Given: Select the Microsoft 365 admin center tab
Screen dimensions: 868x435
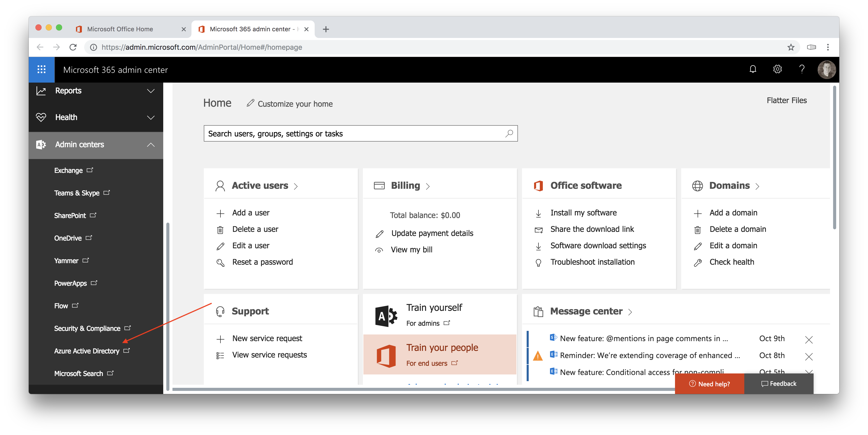Looking at the screenshot, I should (x=253, y=29).
